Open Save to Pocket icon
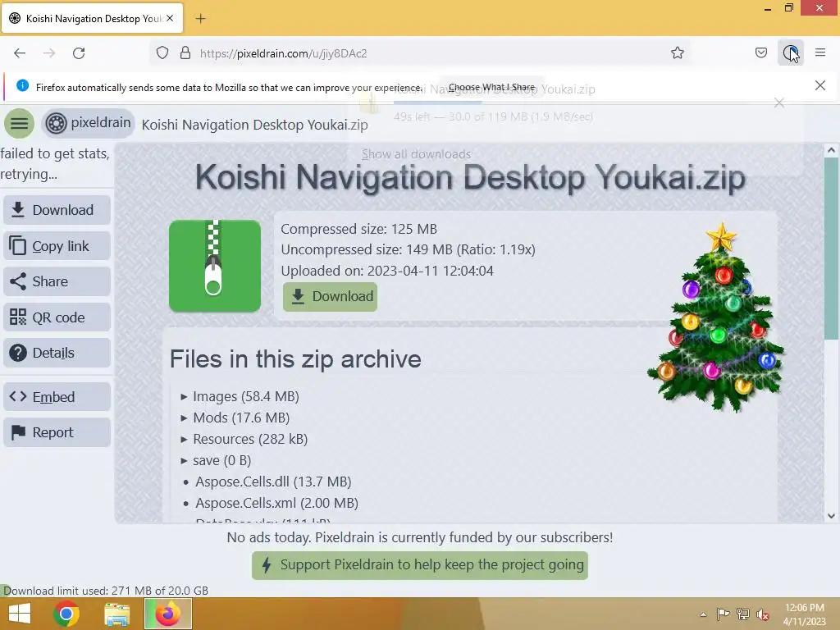Viewport: 840px width, 630px height. point(760,53)
